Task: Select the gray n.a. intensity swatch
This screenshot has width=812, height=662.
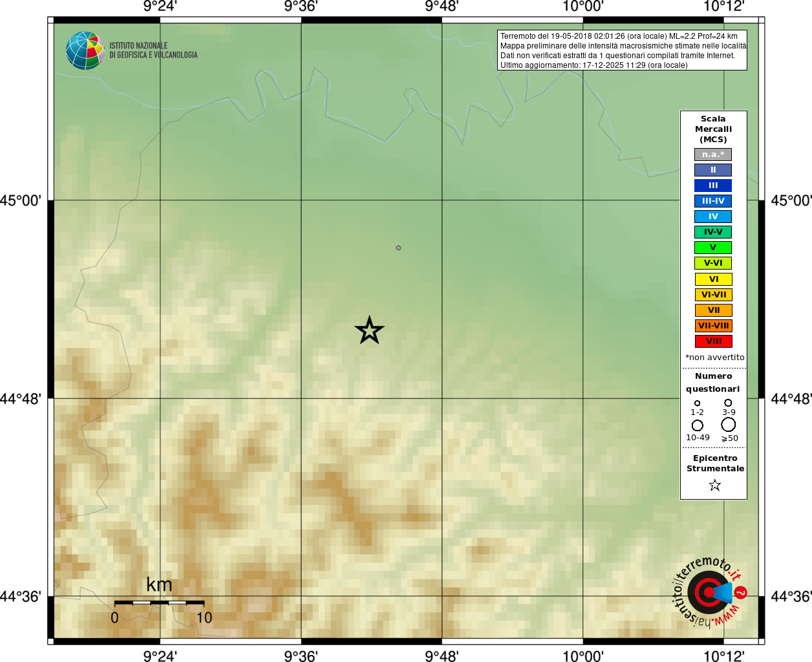Action: (713, 155)
